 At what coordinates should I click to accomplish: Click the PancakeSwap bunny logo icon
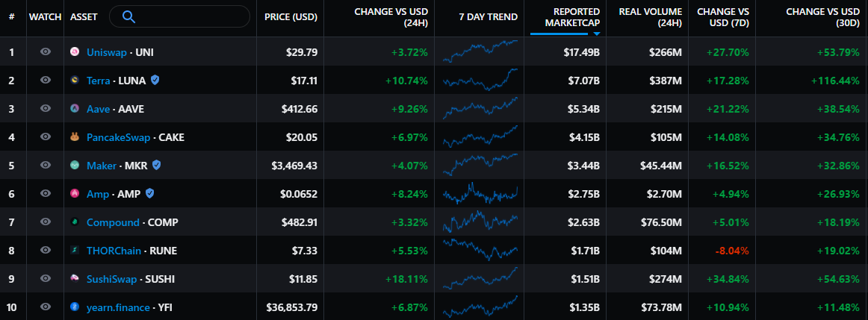(x=75, y=137)
